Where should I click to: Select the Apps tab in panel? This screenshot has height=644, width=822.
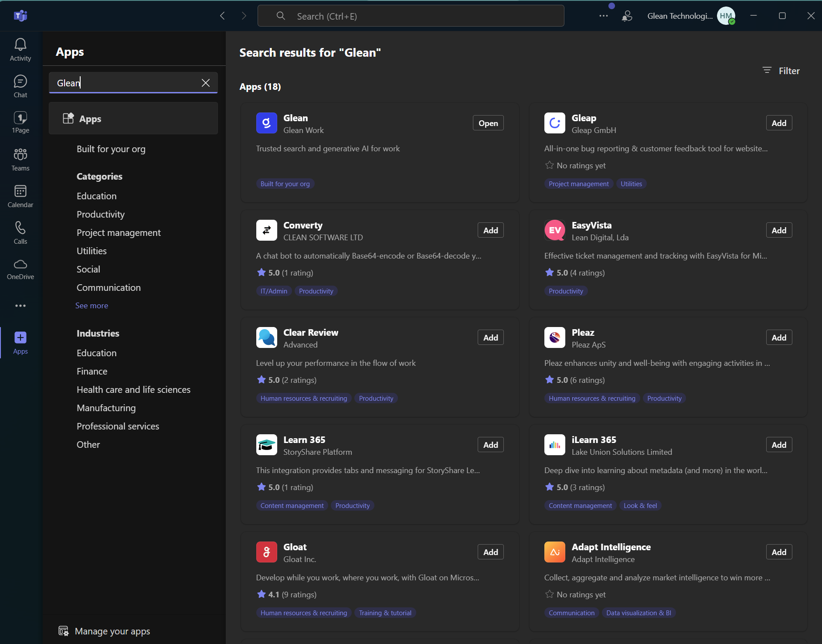coord(133,119)
